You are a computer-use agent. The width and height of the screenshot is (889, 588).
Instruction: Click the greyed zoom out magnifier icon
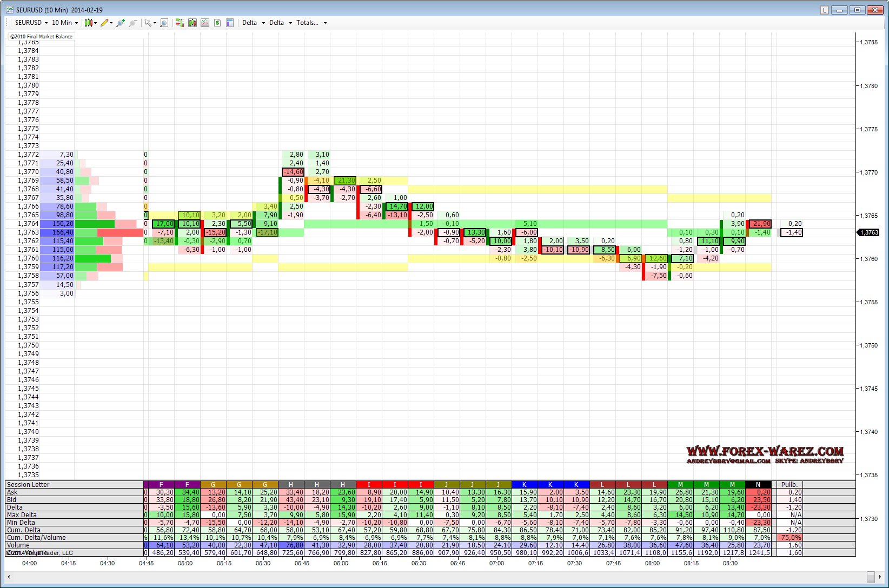click(133, 23)
